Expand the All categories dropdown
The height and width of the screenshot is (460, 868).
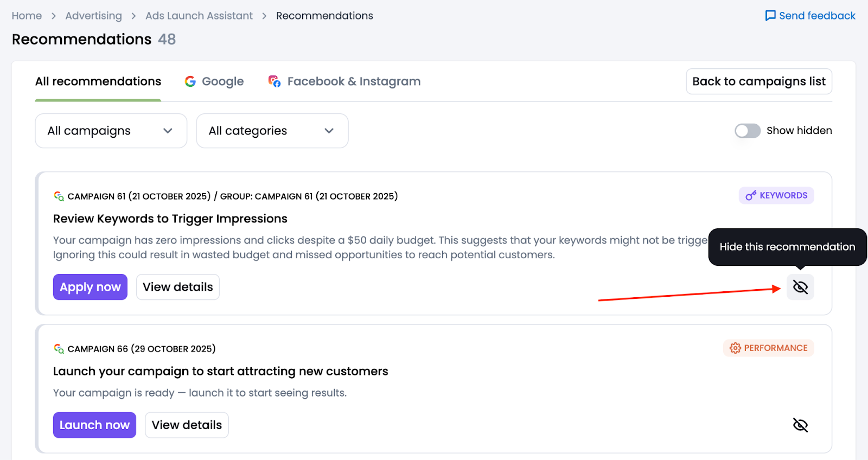(271, 131)
